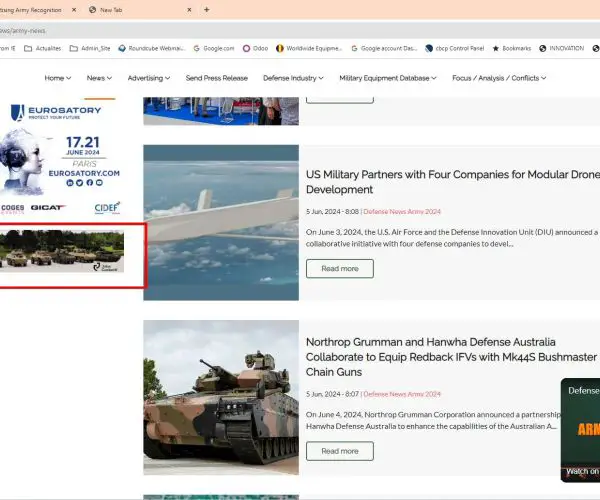Switch to the New Tab tab
The image size is (600, 500).
pos(130,10)
